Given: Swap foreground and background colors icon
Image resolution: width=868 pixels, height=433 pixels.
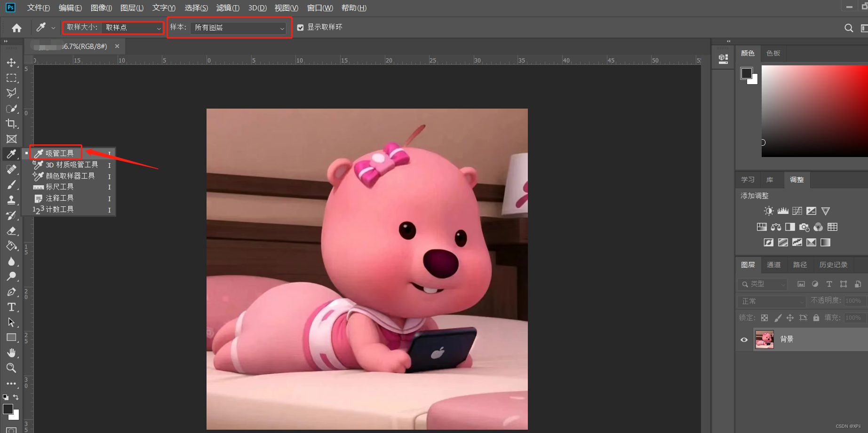Looking at the screenshot, I should click(x=16, y=397).
